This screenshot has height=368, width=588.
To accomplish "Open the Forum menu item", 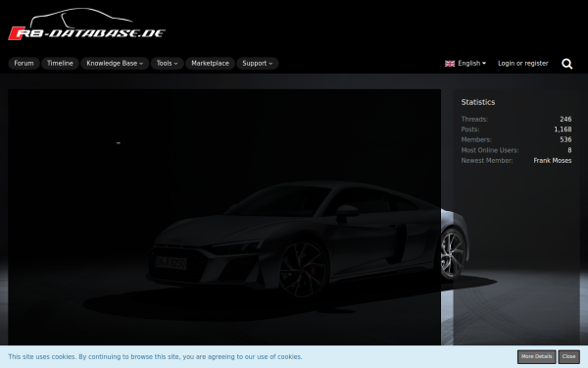I will (x=24, y=64).
